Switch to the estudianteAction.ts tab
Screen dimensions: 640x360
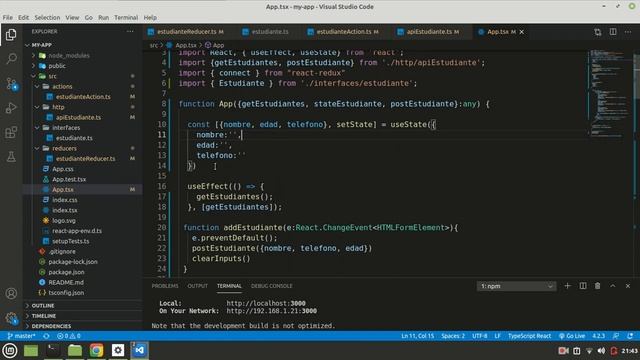point(344,32)
